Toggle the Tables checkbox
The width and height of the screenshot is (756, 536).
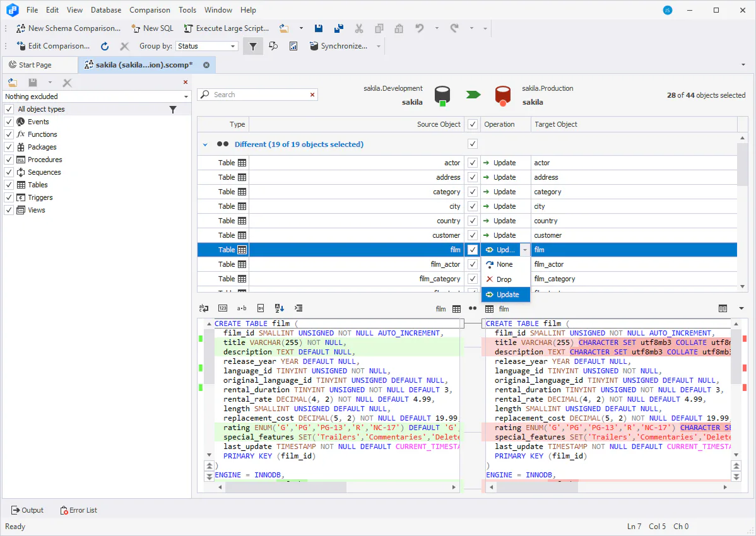[x=9, y=185]
